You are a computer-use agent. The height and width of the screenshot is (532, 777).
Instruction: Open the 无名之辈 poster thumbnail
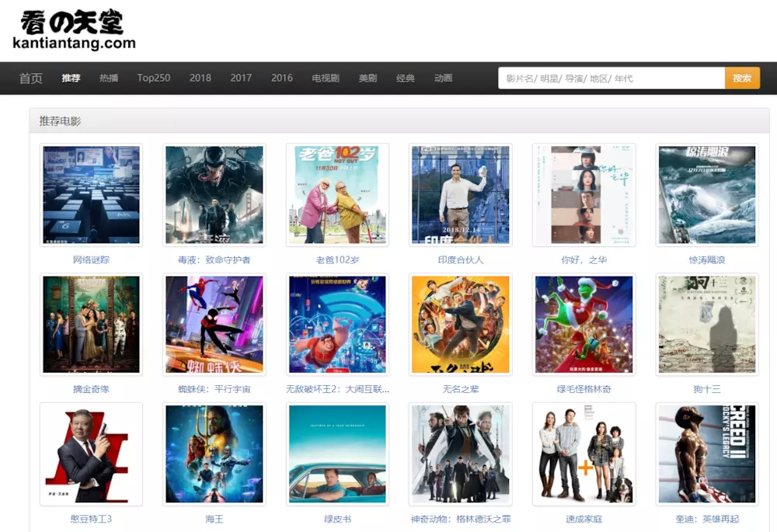click(x=460, y=325)
